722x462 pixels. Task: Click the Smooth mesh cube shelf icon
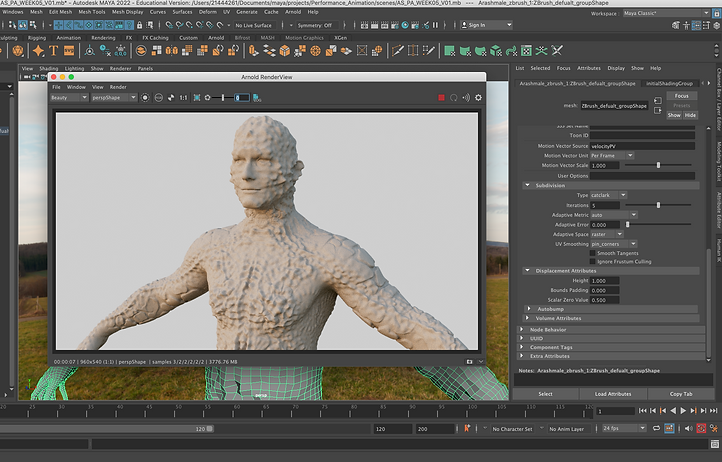tap(285, 51)
